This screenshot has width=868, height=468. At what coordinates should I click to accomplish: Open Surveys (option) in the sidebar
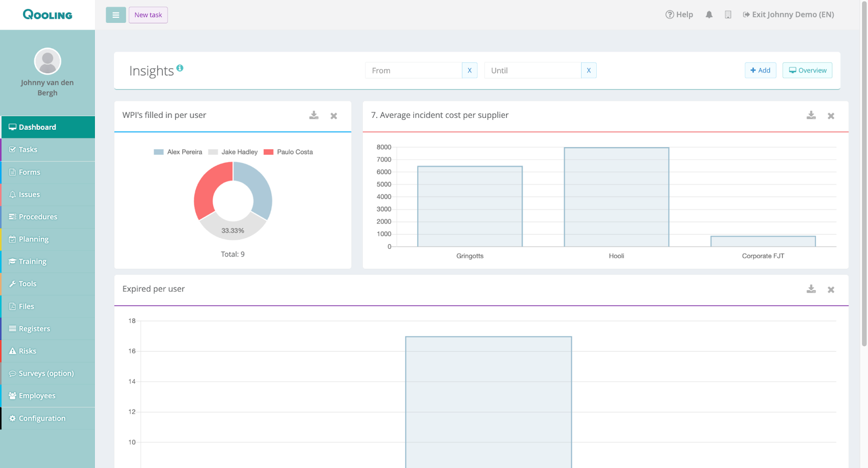coord(48,373)
